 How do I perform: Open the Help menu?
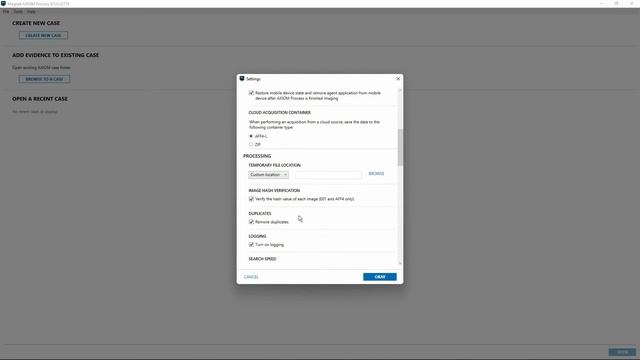click(31, 11)
